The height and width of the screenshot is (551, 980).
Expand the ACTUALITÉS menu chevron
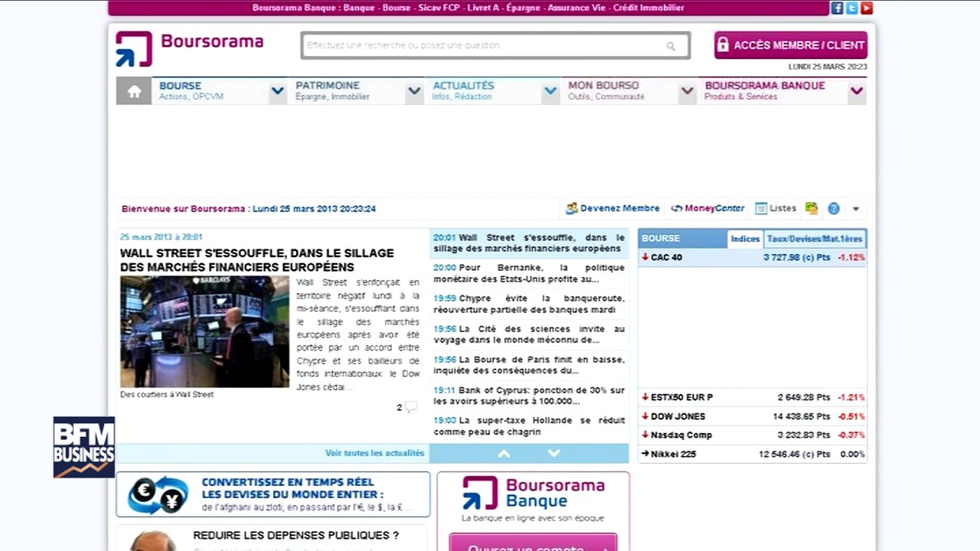coord(550,92)
